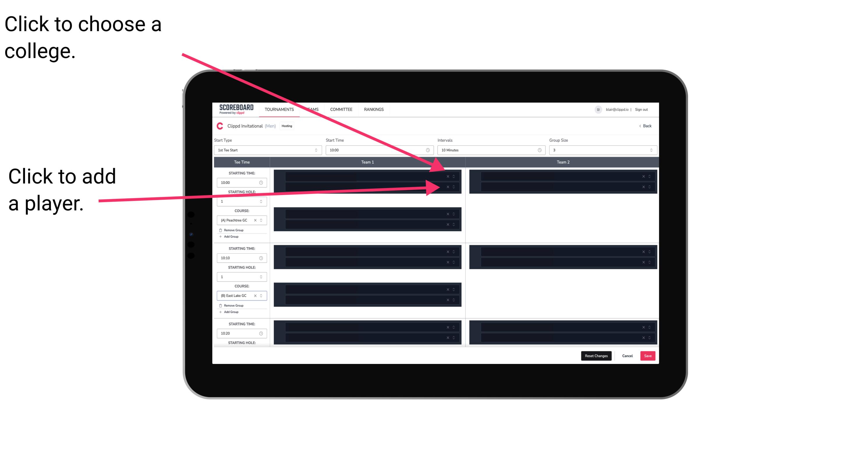868x467 pixels.
Task: Click the add group icon
Action: pos(220,237)
